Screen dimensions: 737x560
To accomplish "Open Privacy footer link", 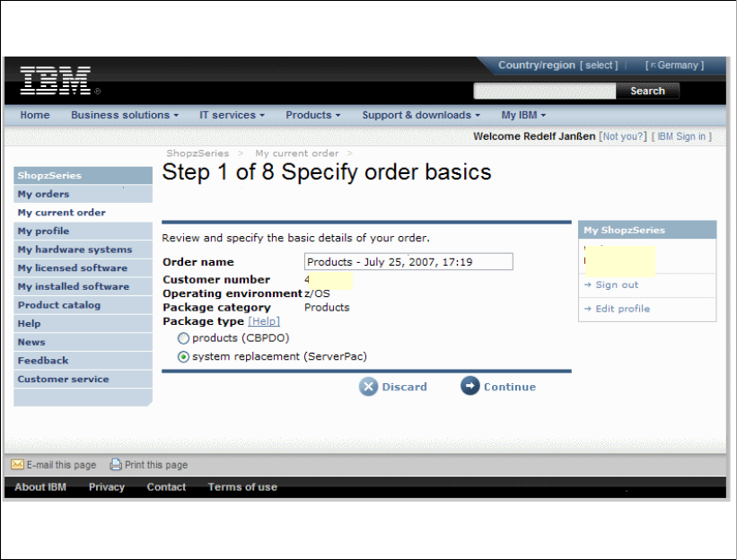I will coord(107,487).
